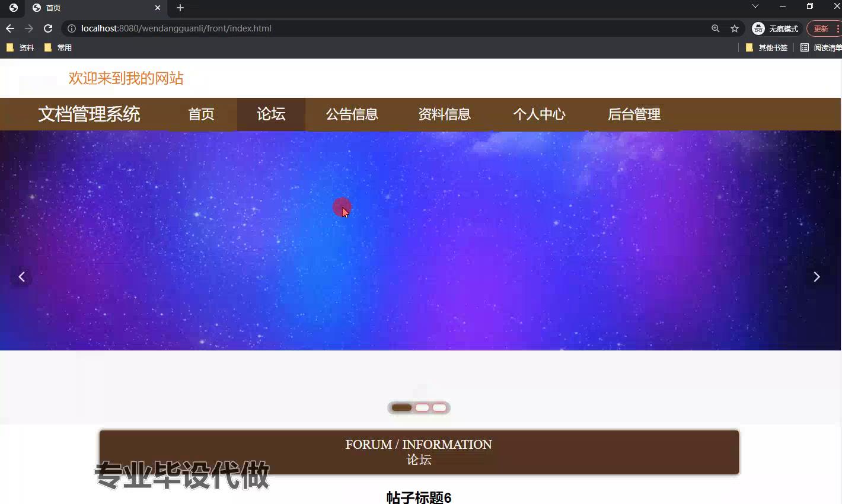Open the 资料 bookmark folder

click(20, 47)
